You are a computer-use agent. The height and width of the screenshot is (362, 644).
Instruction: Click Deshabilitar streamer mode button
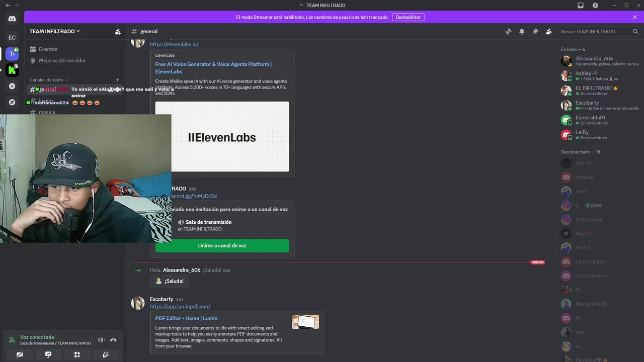[408, 17]
